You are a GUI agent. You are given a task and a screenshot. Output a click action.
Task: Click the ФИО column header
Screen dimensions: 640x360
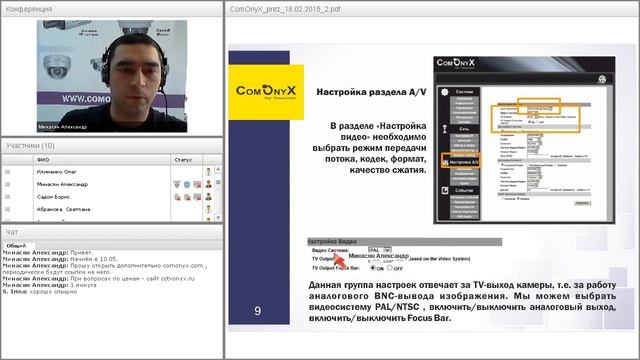[102, 160]
